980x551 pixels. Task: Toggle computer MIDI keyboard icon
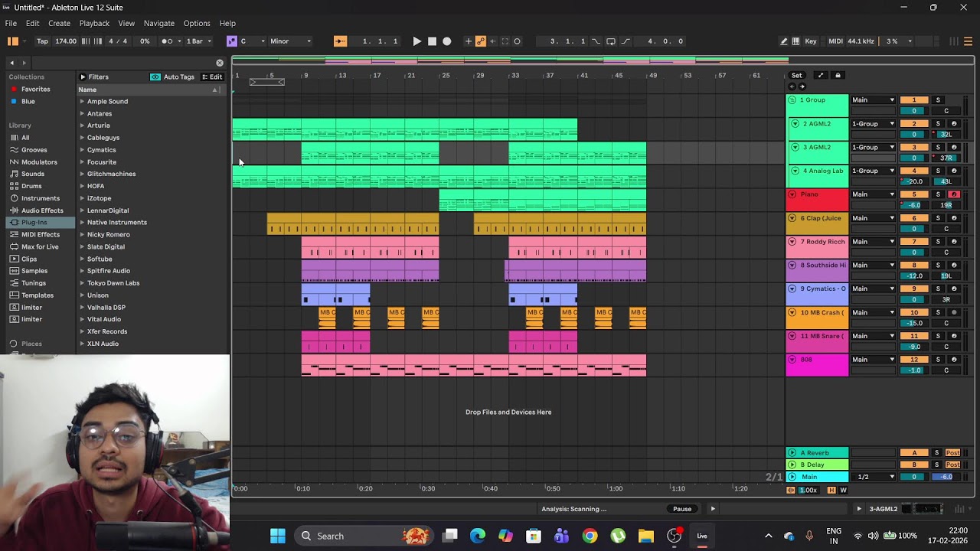pos(795,41)
